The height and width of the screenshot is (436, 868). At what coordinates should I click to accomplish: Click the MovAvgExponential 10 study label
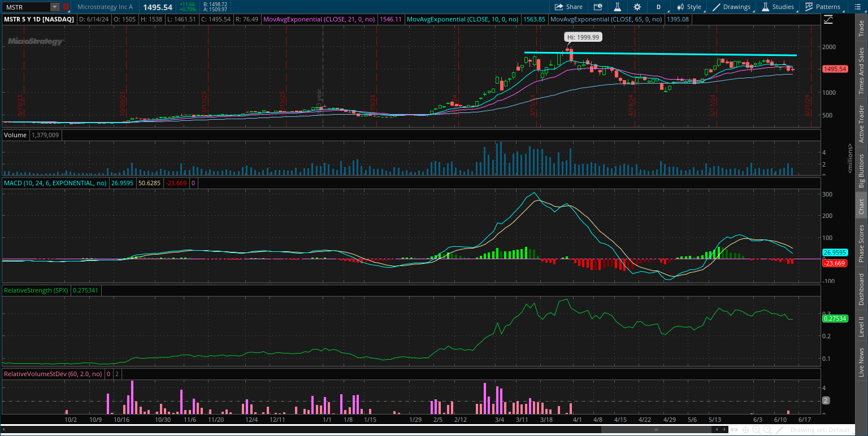[x=462, y=19]
